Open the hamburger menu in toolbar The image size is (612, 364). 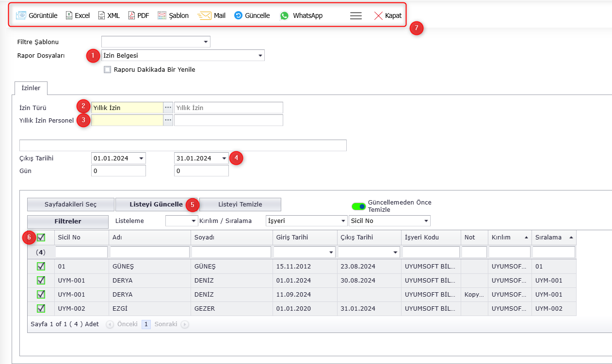[x=356, y=16]
